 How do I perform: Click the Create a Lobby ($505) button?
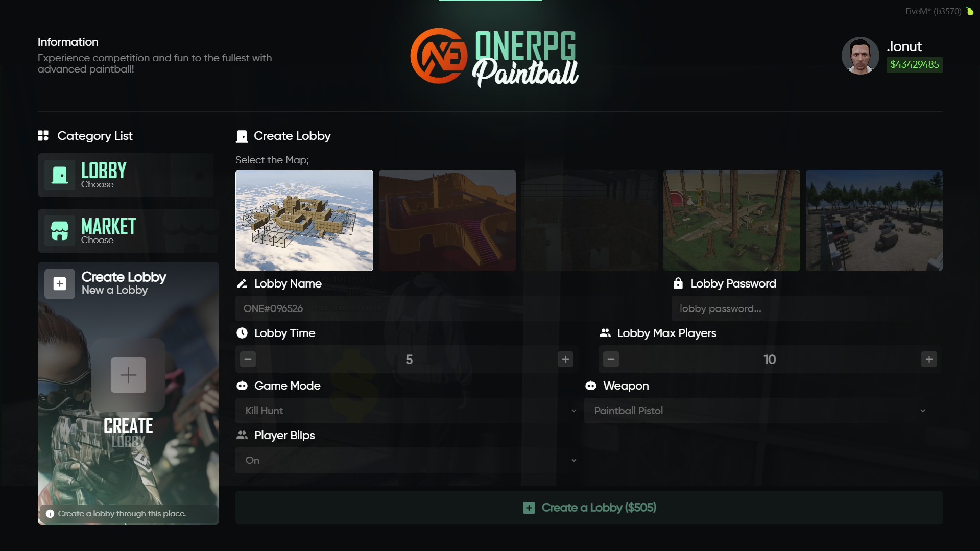coord(589,508)
